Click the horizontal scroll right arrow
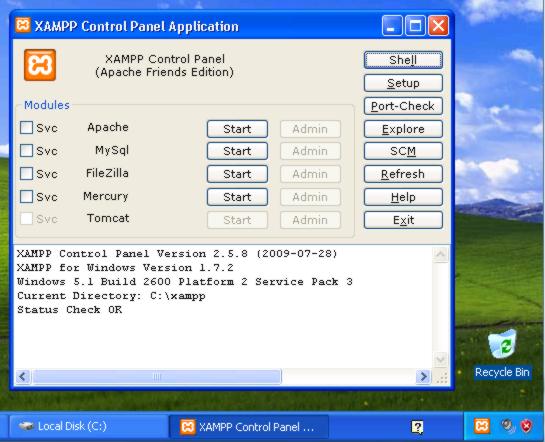 [x=423, y=376]
